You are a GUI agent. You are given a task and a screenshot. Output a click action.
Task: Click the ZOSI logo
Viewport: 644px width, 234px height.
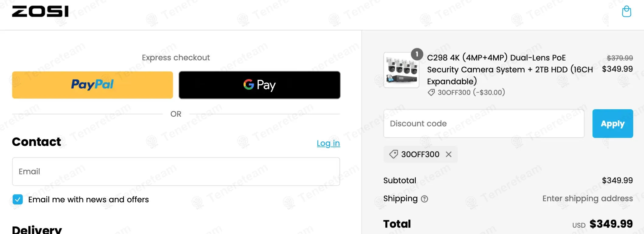click(40, 12)
